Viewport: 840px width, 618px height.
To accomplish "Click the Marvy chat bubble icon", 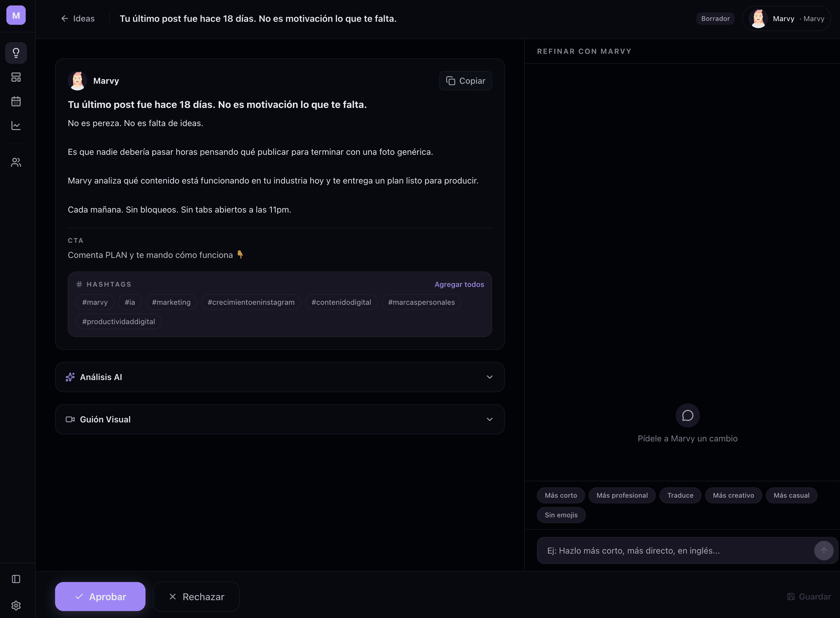I will (x=687, y=415).
